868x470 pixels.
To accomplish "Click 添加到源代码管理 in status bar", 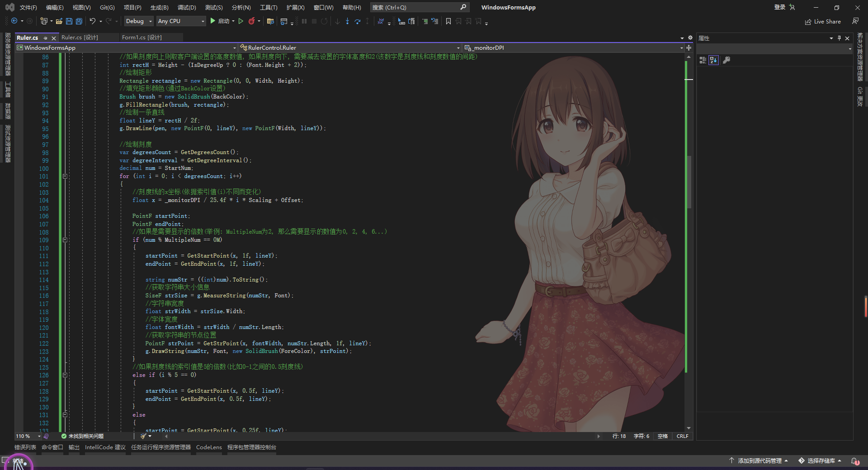I will (x=759, y=461).
